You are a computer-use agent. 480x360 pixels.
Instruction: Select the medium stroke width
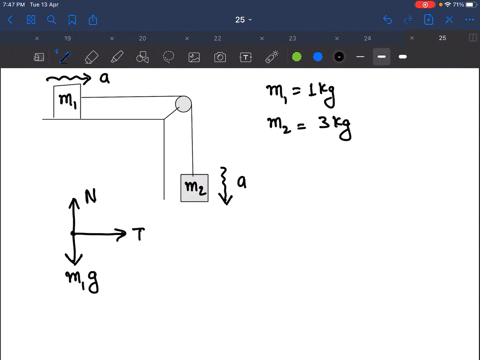tap(381, 57)
